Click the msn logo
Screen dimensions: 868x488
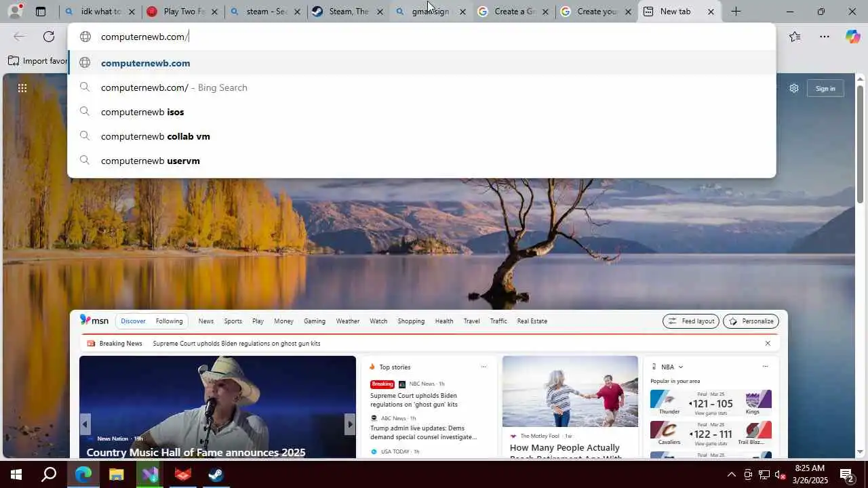(94, 321)
